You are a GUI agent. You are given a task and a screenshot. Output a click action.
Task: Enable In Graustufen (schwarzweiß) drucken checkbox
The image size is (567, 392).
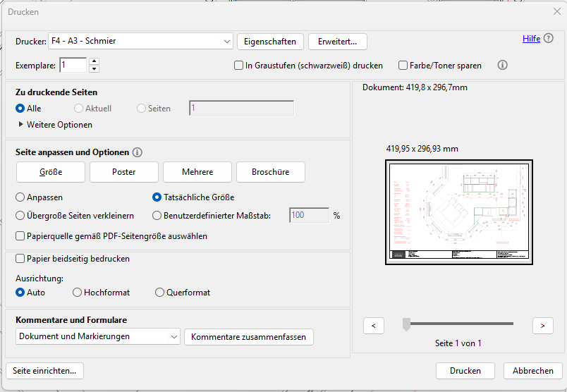(239, 66)
